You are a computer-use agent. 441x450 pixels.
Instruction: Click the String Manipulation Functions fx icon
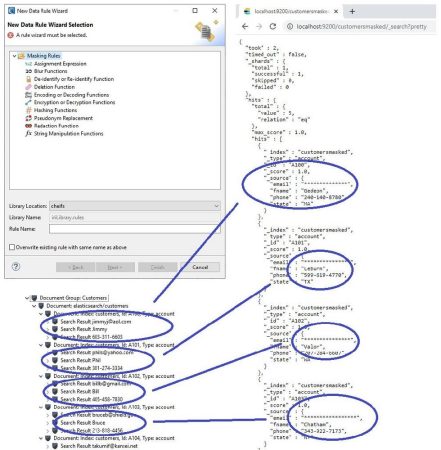[29, 133]
